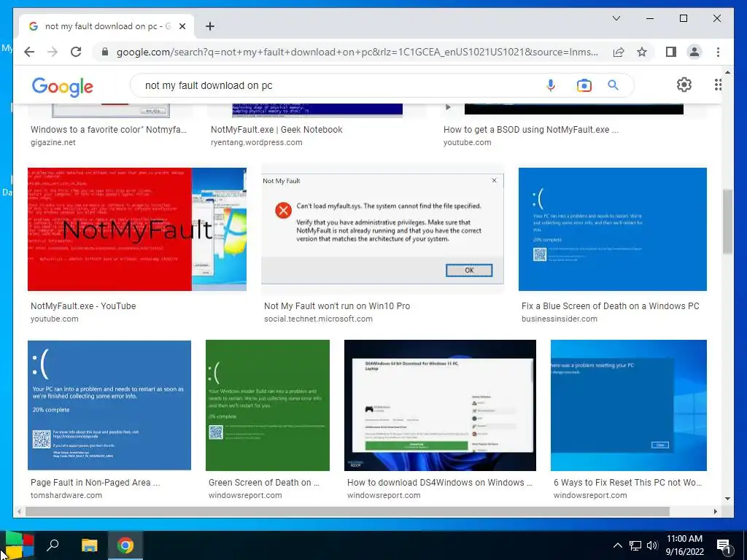Viewport: 747px width, 560px height.
Task: Open Google quick settings gear
Action: 684,85
